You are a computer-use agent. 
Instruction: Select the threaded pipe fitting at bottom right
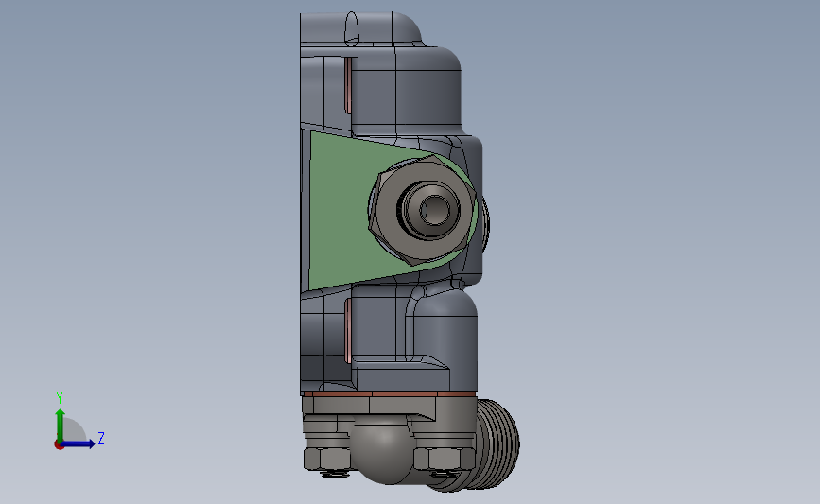coord(497,444)
